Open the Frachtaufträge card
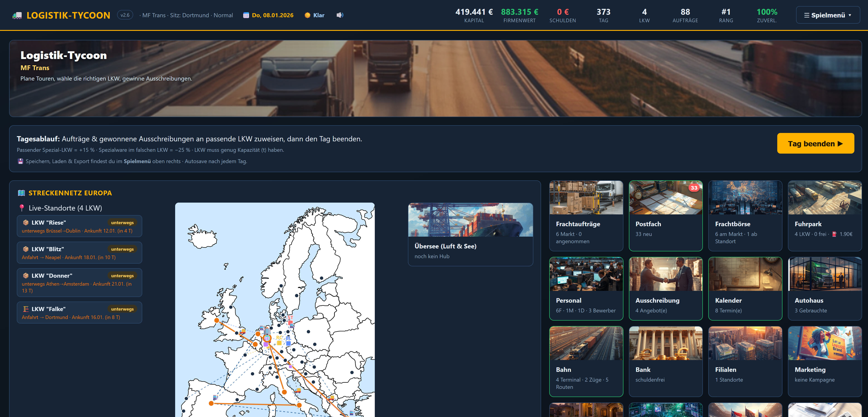The width and height of the screenshot is (868, 417). pyautogui.click(x=586, y=216)
